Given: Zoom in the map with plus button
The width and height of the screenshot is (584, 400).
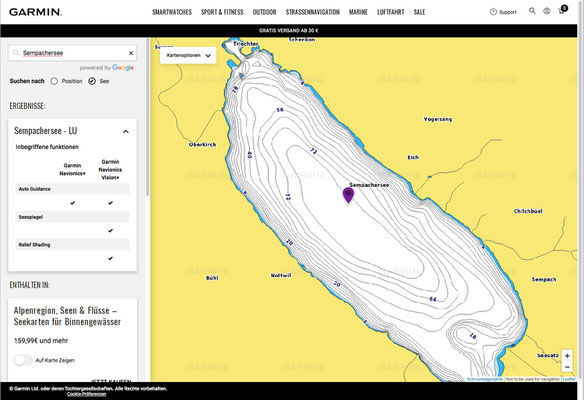Looking at the screenshot, I should point(567,356).
